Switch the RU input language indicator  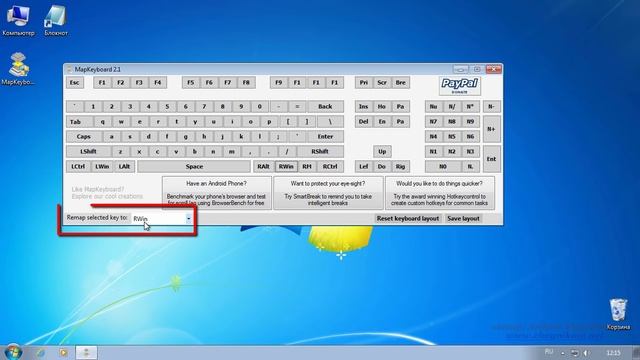point(549,352)
